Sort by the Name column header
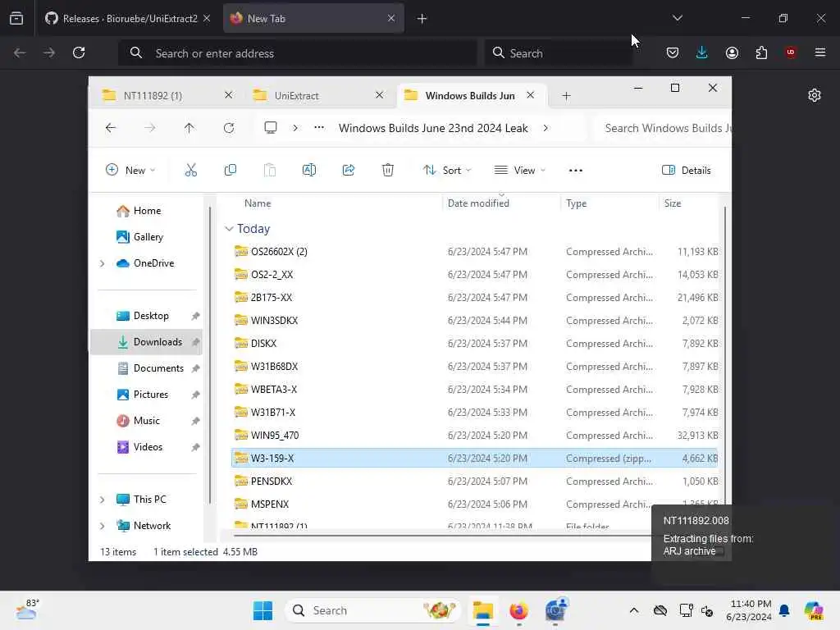This screenshot has height=630, width=840. [x=258, y=203]
